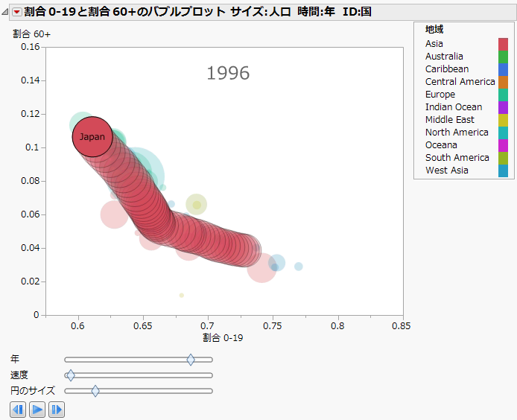Select the Caribbean blue color swatch

(x=503, y=69)
